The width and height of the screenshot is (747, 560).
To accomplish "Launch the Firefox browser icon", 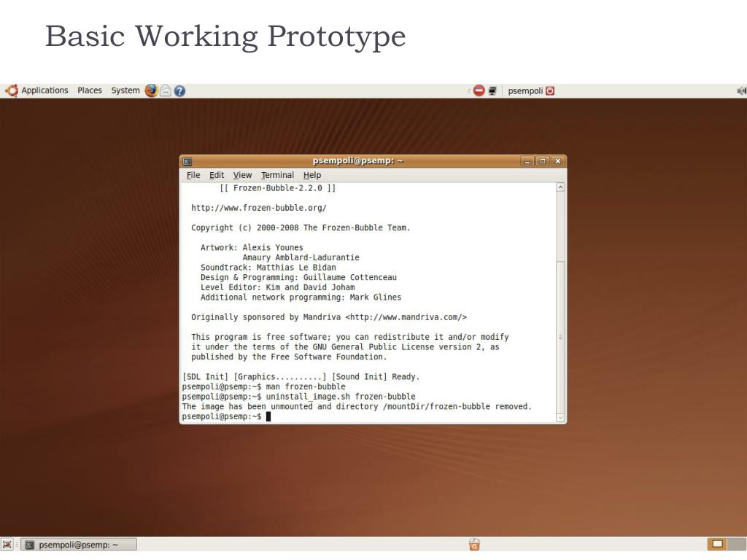I will (152, 90).
